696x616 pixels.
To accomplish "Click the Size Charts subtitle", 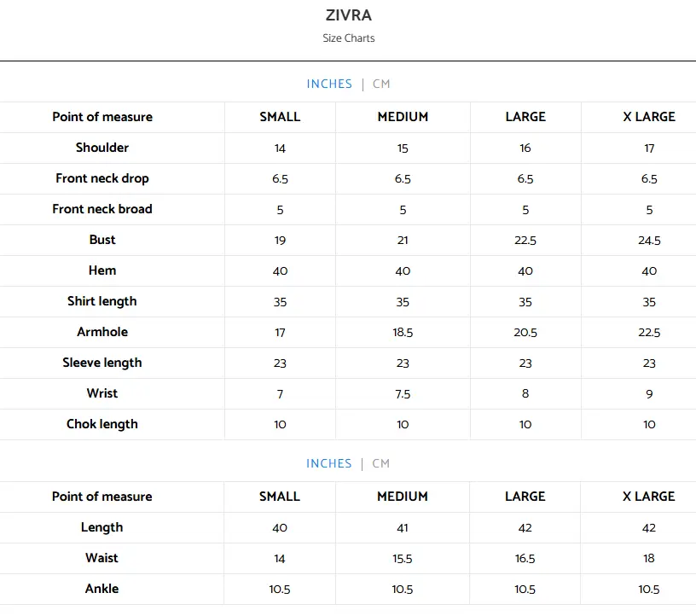I will pos(349,38).
